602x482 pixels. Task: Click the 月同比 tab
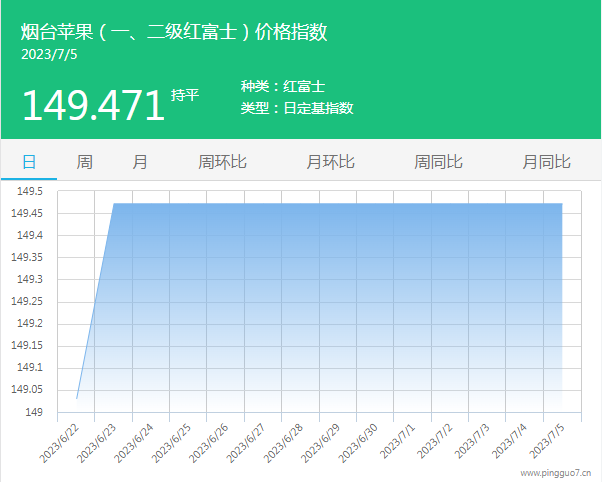point(546,162)
